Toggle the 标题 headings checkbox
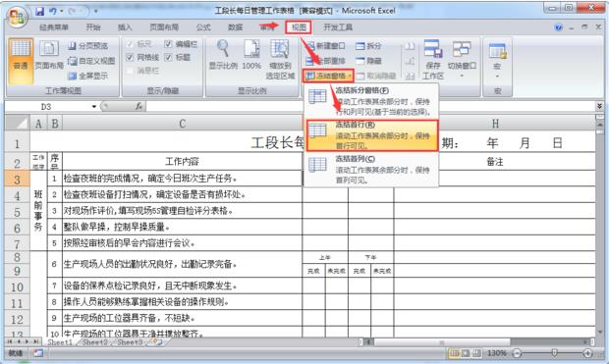609x364 pixels. click(x=168, y=58)
